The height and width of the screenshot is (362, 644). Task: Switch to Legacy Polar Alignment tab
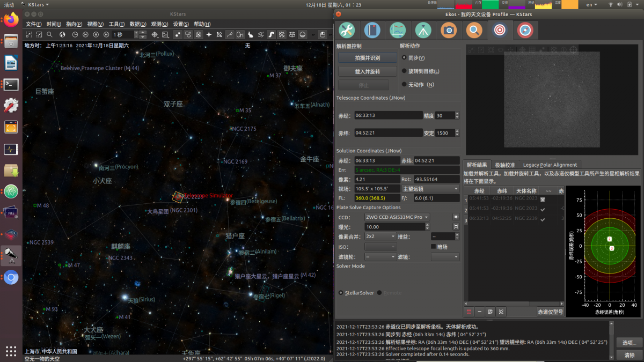(x=550, y=165)
